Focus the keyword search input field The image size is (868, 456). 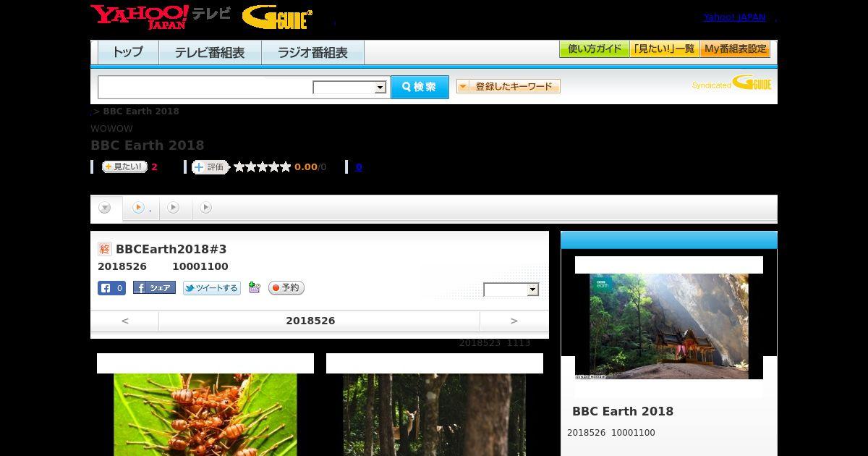point(205,87)
